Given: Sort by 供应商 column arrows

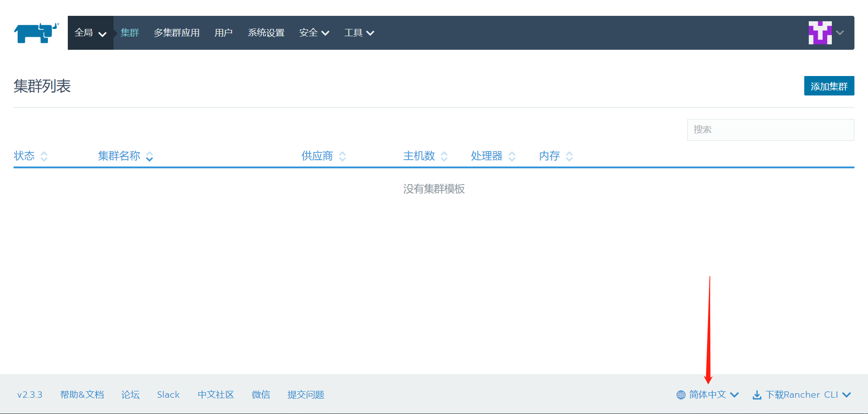Looking at the screenshot, I should [x=343, y=157].
